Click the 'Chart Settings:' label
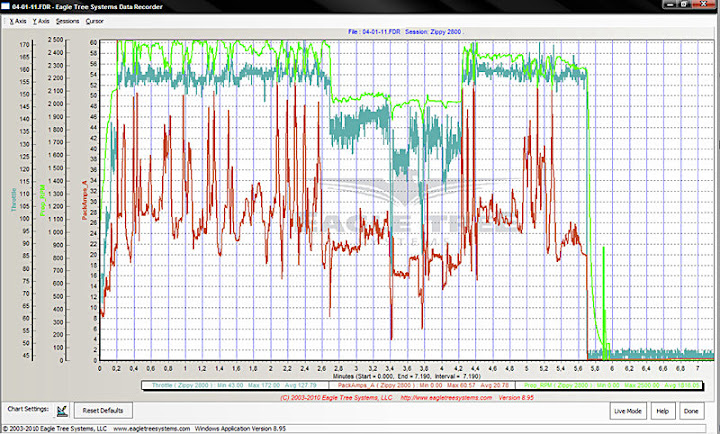Viewport: 720px width, 434px height. pos(28,409)
